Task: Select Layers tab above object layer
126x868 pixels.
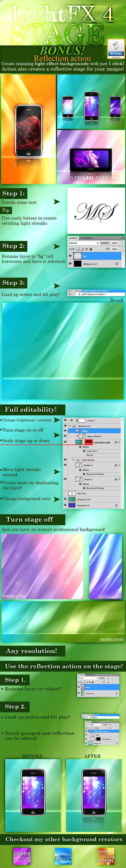Action: [x=81, y=675]
